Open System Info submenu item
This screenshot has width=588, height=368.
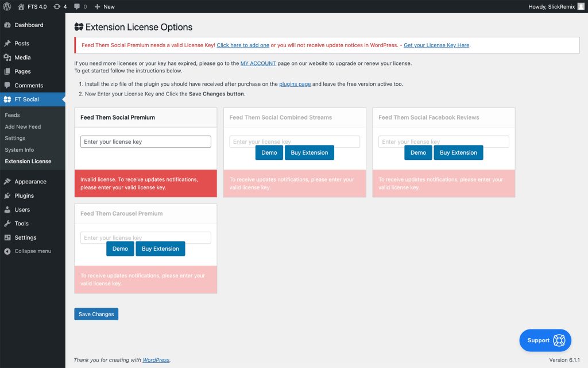(20, 150)
